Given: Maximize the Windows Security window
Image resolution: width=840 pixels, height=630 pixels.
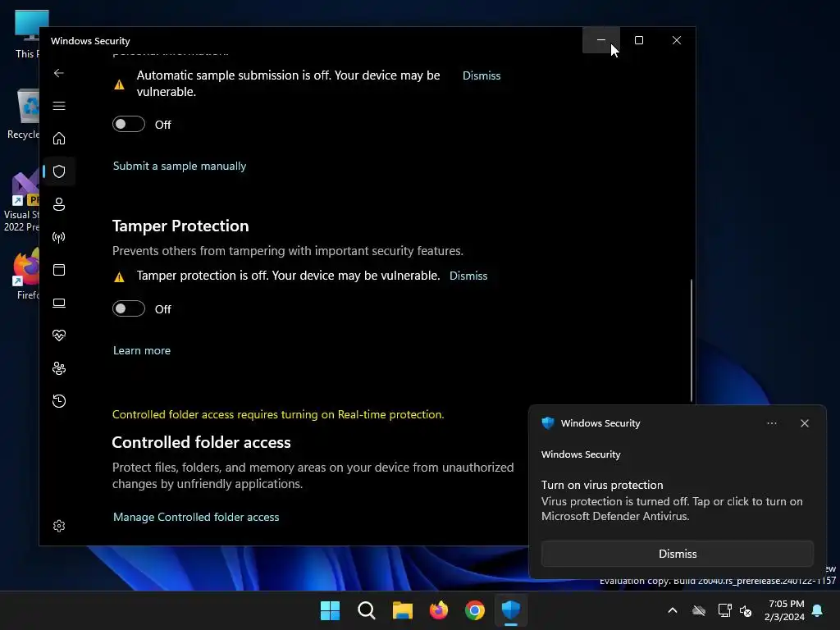Looking at the screenshot, I should tap(638, 40).
